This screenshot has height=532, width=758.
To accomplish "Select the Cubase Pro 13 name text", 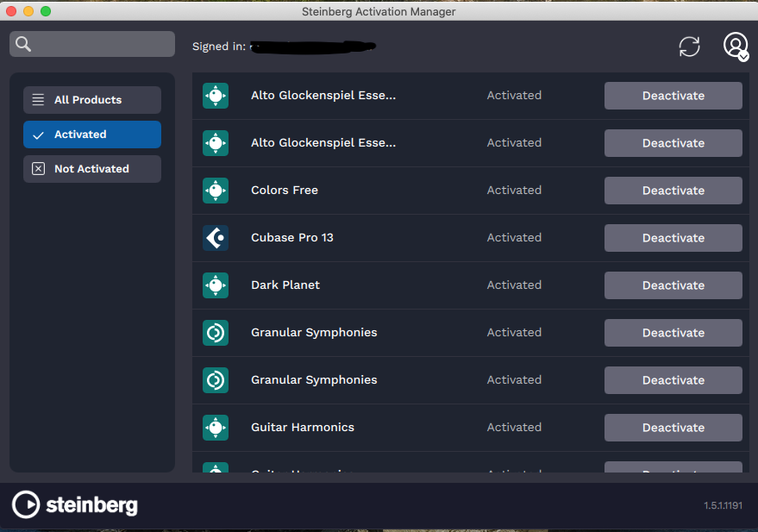I will pyautogui.click(x=292, y=238).
